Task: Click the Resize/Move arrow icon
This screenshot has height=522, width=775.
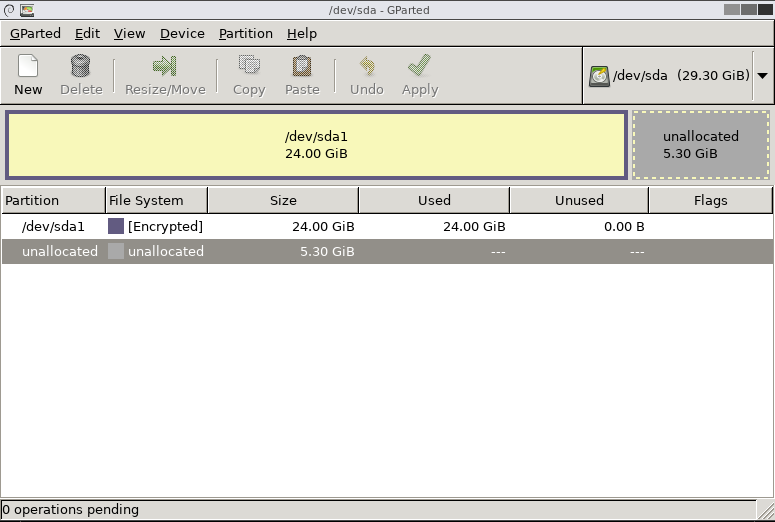Action: click(x=165, y=66)
